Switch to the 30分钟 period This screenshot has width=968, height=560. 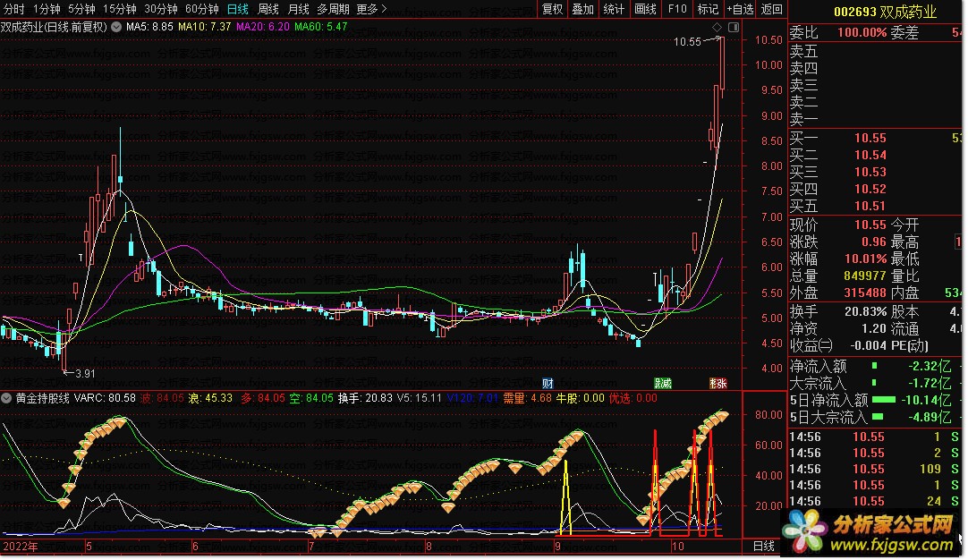(160, 9)
